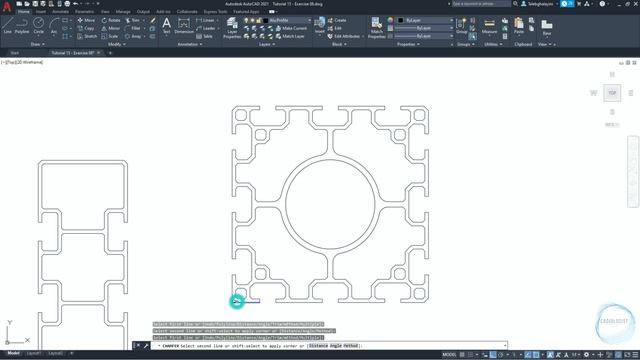Click Edit Attributes button
The height and width of the screenshot is (360, 640).
point(344,36)
